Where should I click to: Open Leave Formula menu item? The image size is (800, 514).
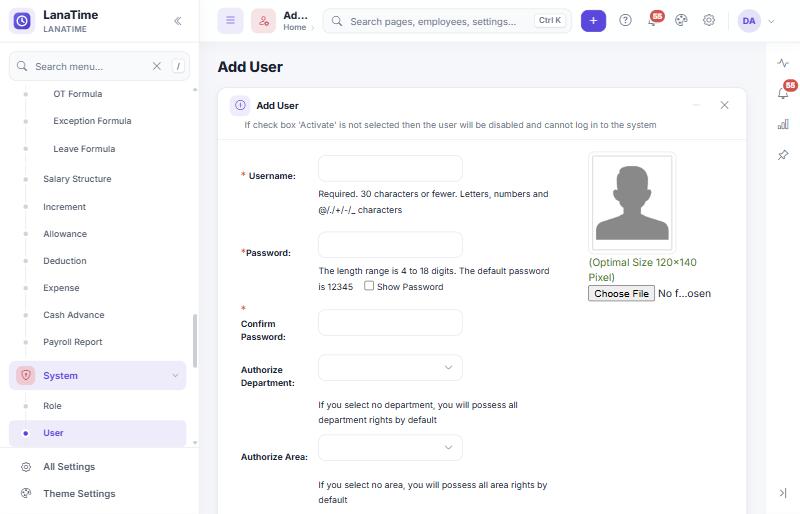(x=84, y=149)
